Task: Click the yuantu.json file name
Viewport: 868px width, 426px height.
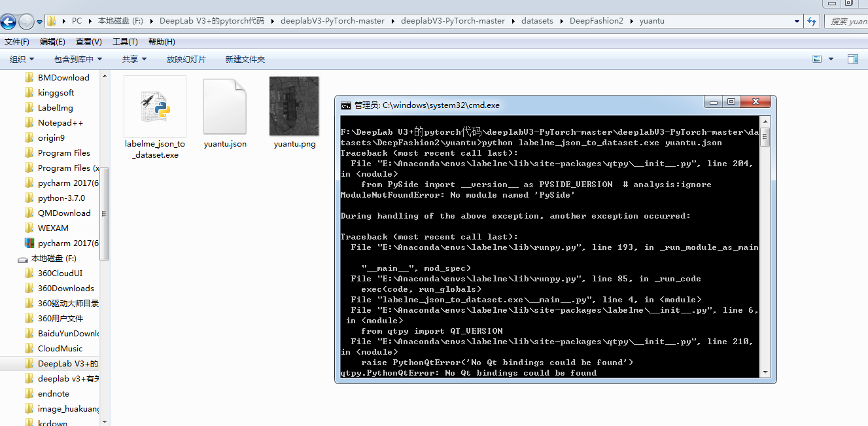Action: pos(225,144)
